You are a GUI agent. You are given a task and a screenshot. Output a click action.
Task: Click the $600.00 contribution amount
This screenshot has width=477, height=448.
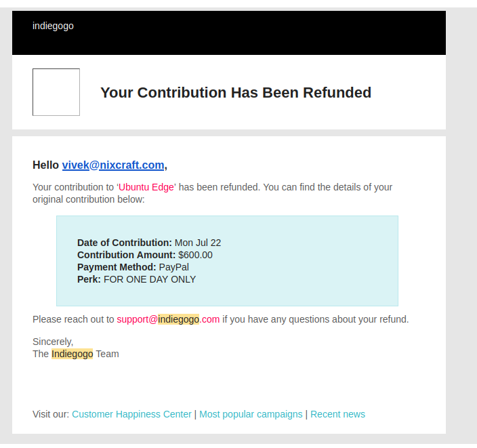pos(195,255)
